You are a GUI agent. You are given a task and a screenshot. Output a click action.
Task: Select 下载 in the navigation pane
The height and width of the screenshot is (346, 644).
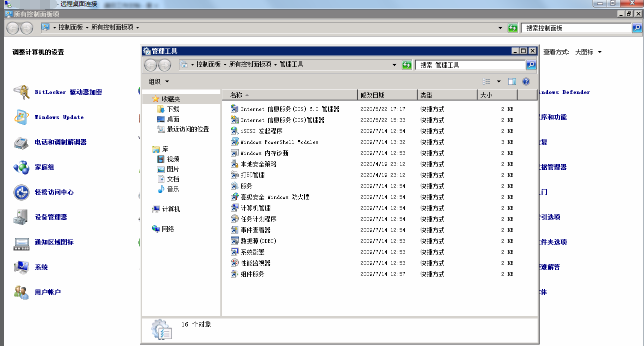pyautogui.click(x=173, y=109)
